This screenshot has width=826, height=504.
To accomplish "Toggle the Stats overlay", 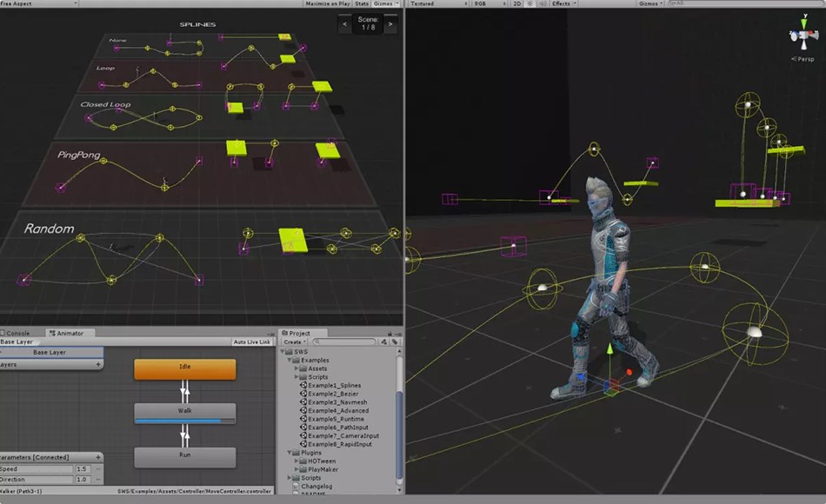I will (361, 3).
